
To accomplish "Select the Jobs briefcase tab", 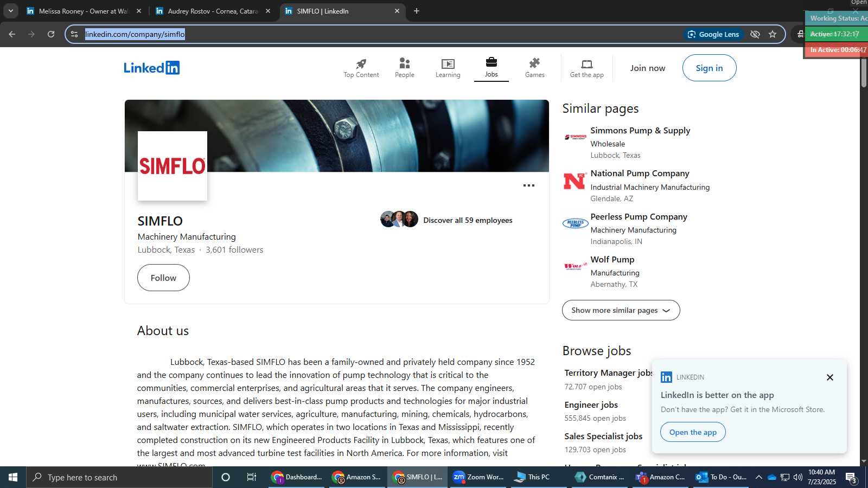I will [x=491, y=68].
